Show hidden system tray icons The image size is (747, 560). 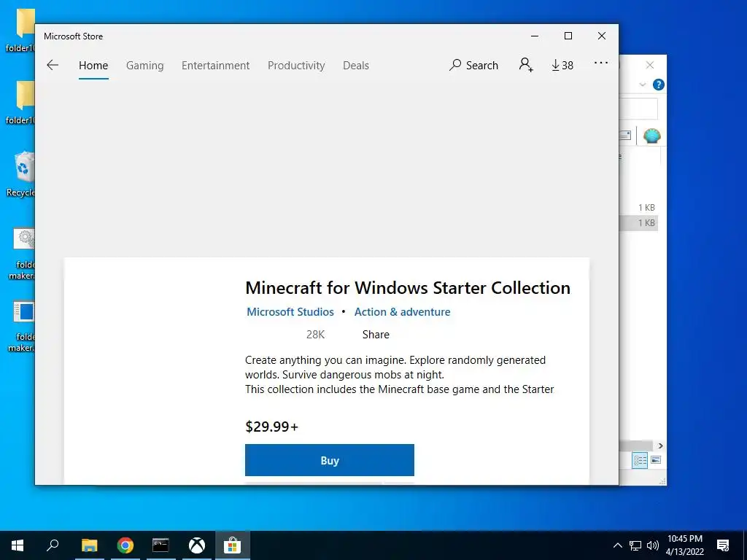[617, 545]
